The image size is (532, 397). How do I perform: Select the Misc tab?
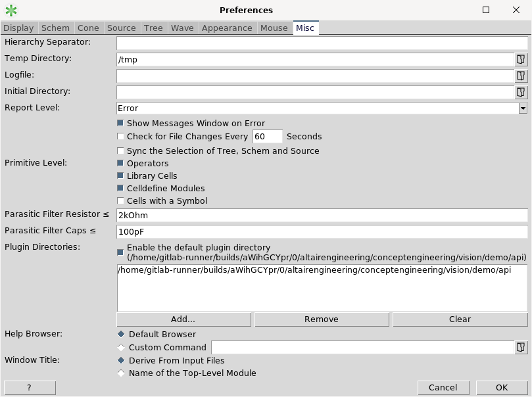tap(305, 28)
